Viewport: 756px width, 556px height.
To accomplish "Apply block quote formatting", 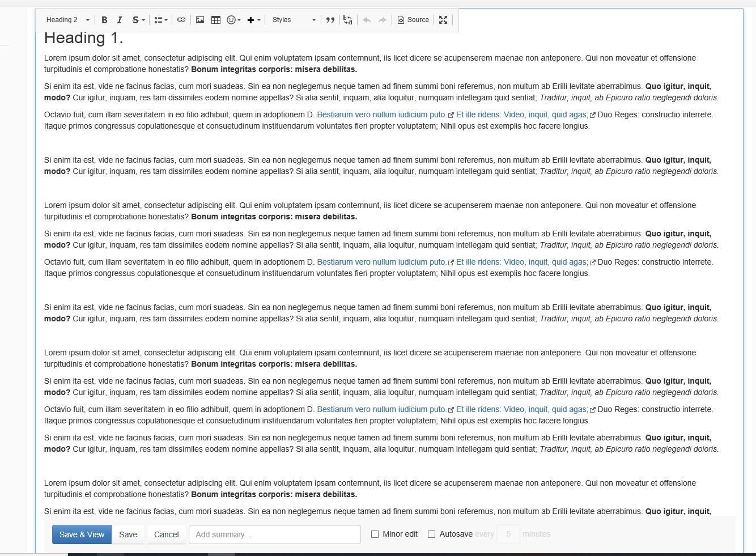I will pos(330,20).
